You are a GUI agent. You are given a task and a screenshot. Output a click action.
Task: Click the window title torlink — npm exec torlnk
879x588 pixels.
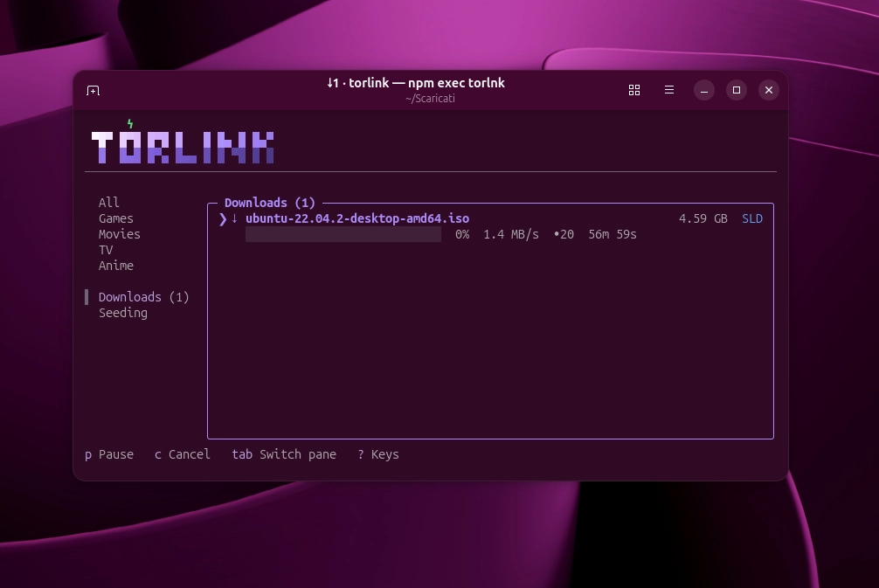(415, 83)
